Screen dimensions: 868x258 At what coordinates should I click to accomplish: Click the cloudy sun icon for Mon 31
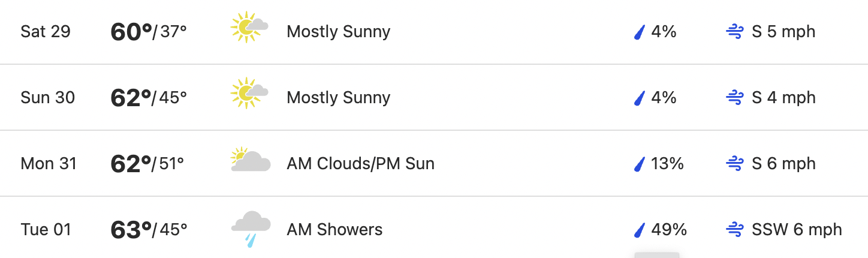pos(250,161)
